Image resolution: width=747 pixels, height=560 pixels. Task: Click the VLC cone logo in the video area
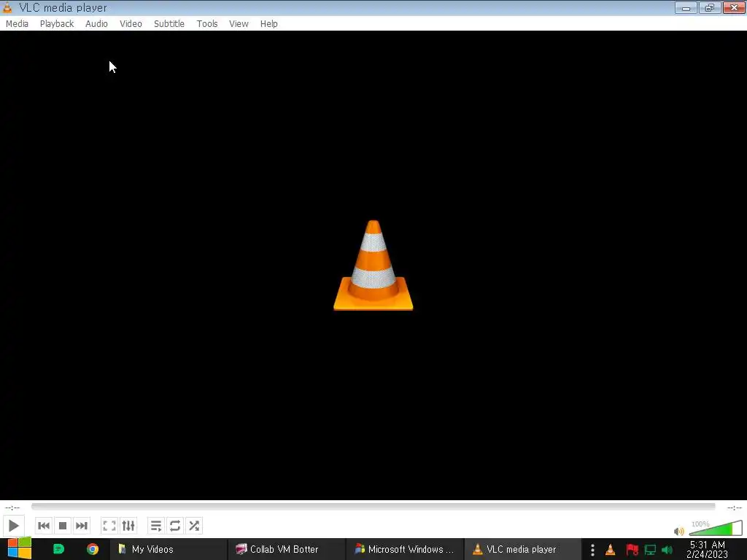(373, 265)
